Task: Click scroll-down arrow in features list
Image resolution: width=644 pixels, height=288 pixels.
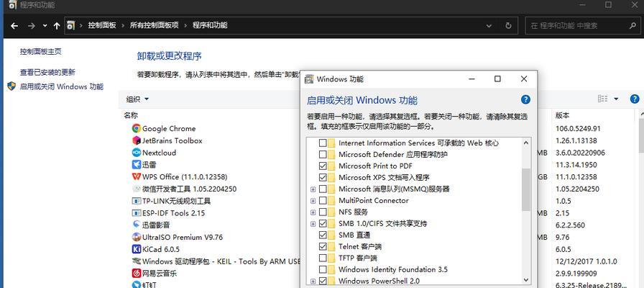Action: pyautogui.click(x=526, y=280)
